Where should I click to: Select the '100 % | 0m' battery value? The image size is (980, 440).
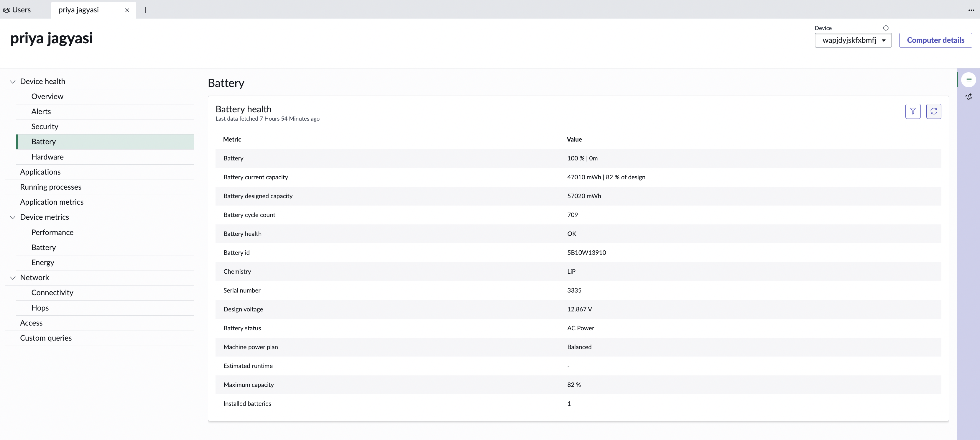pyautogui.click(x=583, y=158)
